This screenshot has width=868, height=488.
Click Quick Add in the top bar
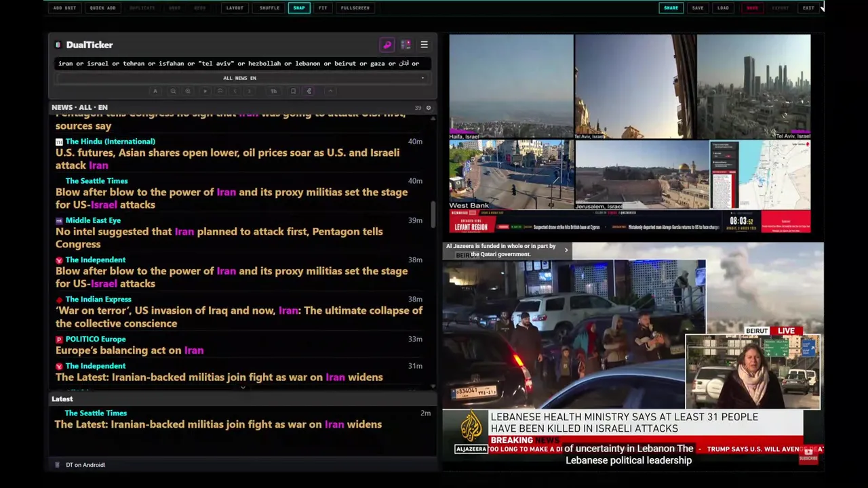click(x=102, y=8)
